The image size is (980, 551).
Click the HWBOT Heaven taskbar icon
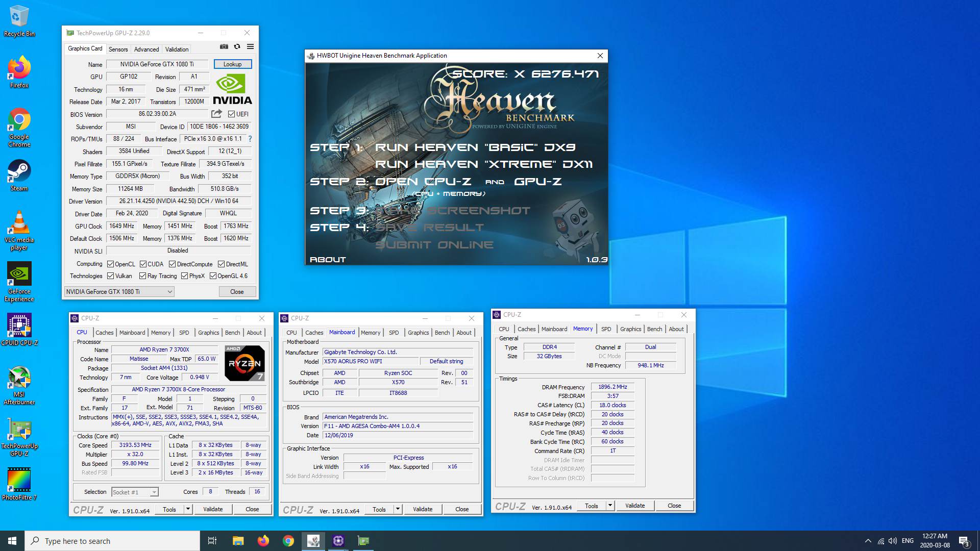point(313,541)
